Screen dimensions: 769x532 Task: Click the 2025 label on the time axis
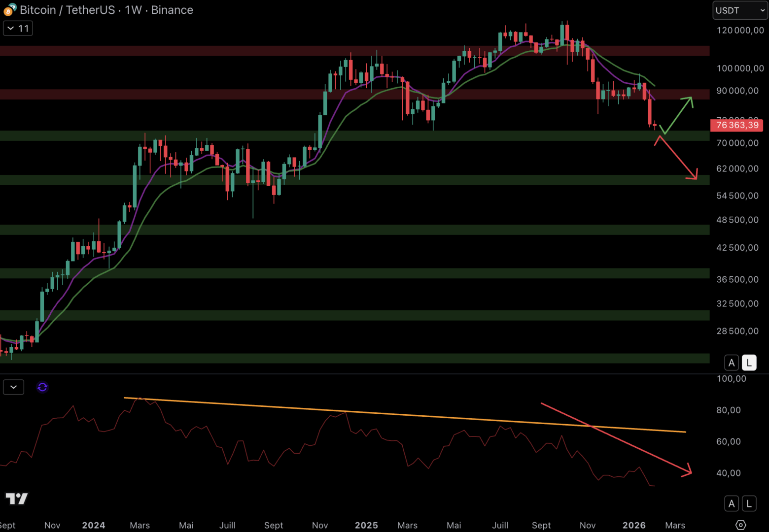click(x=366, y=525)
